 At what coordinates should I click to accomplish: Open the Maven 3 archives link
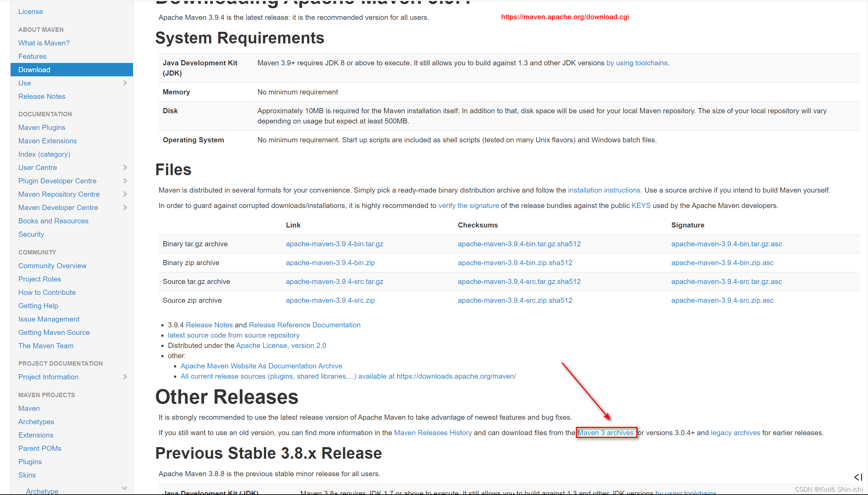[x=606, y=433]
